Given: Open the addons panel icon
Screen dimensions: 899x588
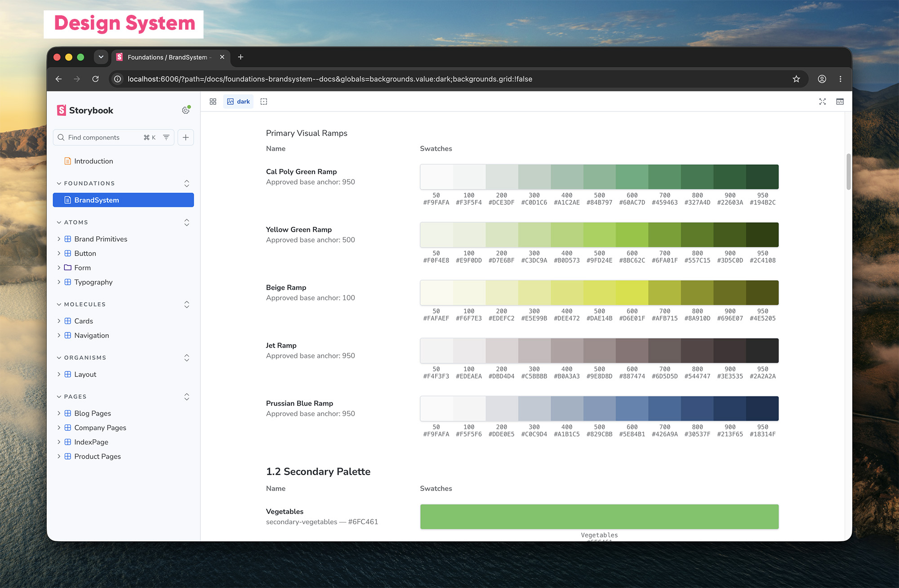Looking at the screenshot, I should 840,102.
